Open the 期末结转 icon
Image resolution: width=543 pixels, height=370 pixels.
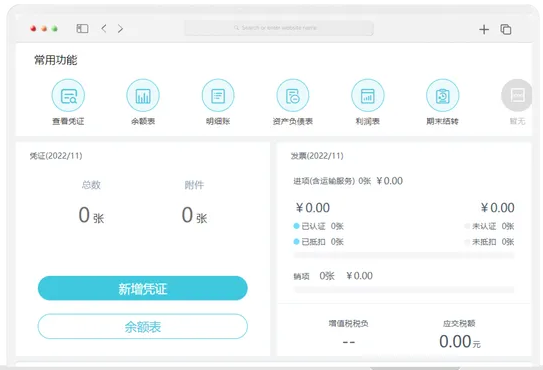click(x=443, y=96)
